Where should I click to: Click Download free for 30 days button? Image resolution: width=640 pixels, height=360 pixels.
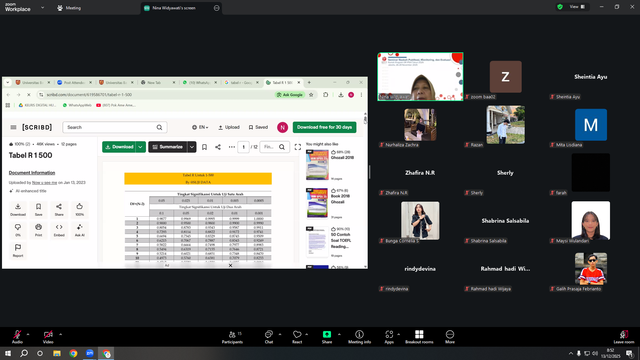324,127
